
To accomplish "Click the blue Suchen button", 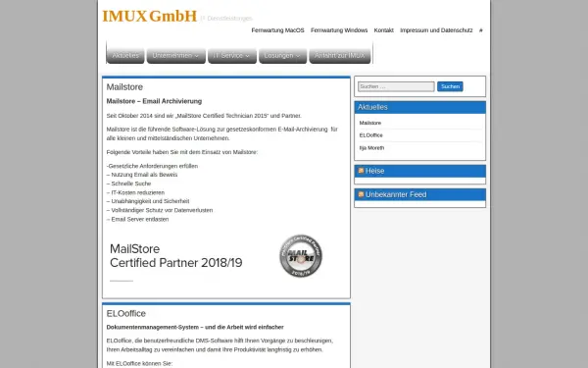I will pyautogui.click(x=450, y=86).
